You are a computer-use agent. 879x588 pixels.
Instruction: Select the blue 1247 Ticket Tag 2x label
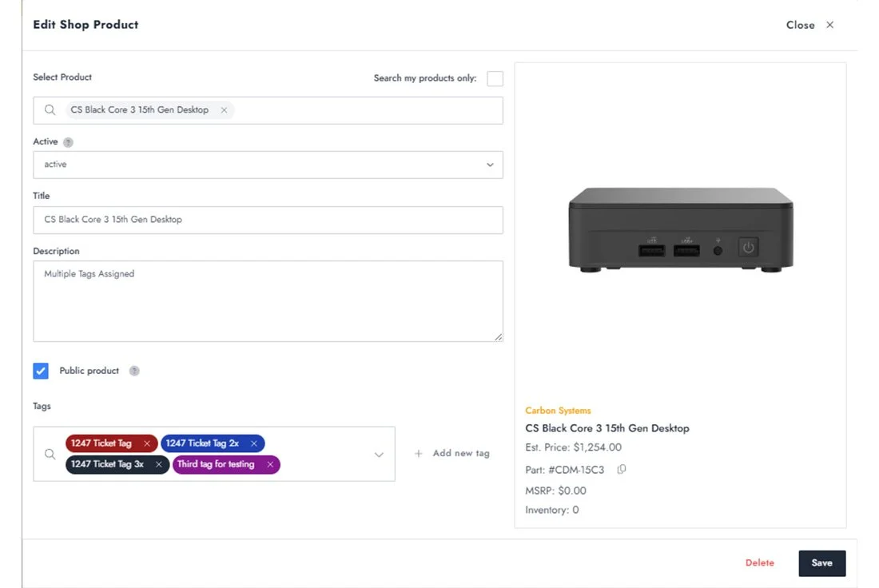click(x=202, y=443)
